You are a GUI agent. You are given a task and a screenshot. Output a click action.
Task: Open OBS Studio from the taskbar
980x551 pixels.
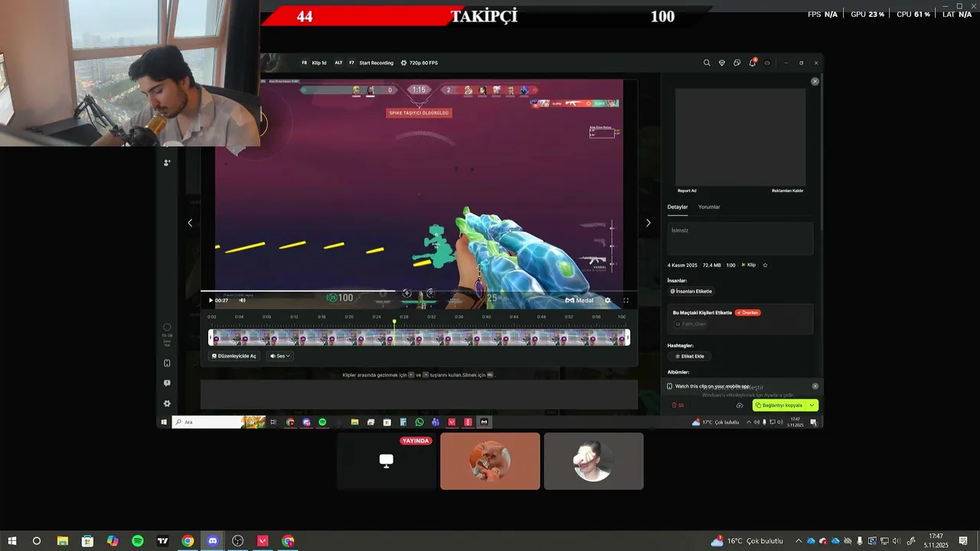[238, 541]
